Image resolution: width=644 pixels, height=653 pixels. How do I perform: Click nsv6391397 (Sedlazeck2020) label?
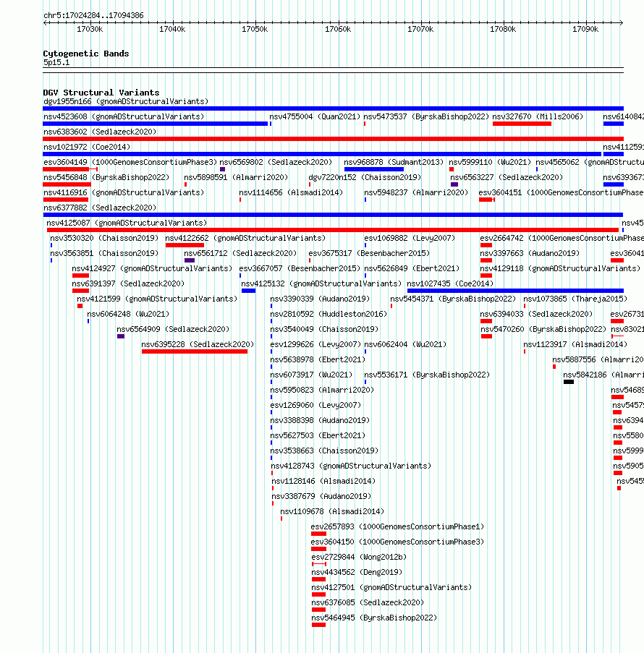[128, 284]
